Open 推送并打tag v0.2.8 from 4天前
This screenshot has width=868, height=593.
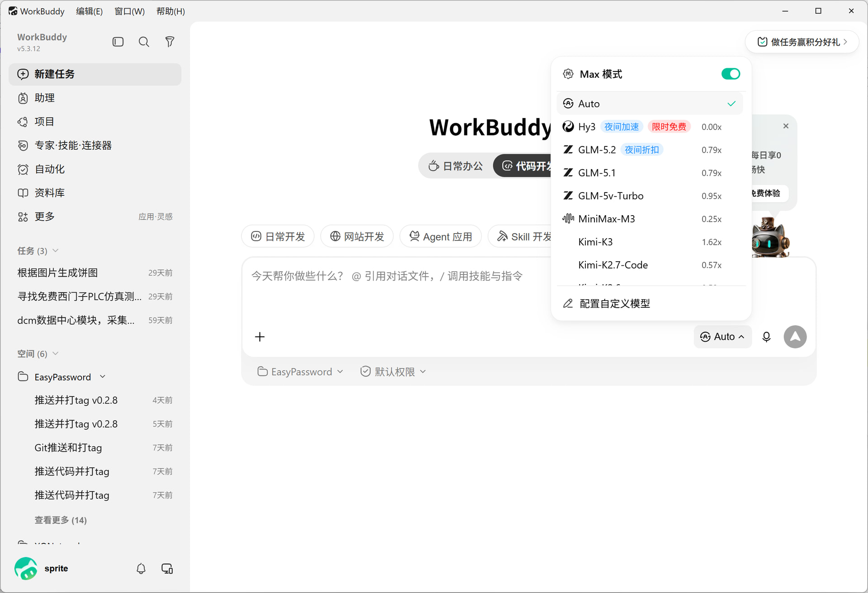(x=95, y=400)
